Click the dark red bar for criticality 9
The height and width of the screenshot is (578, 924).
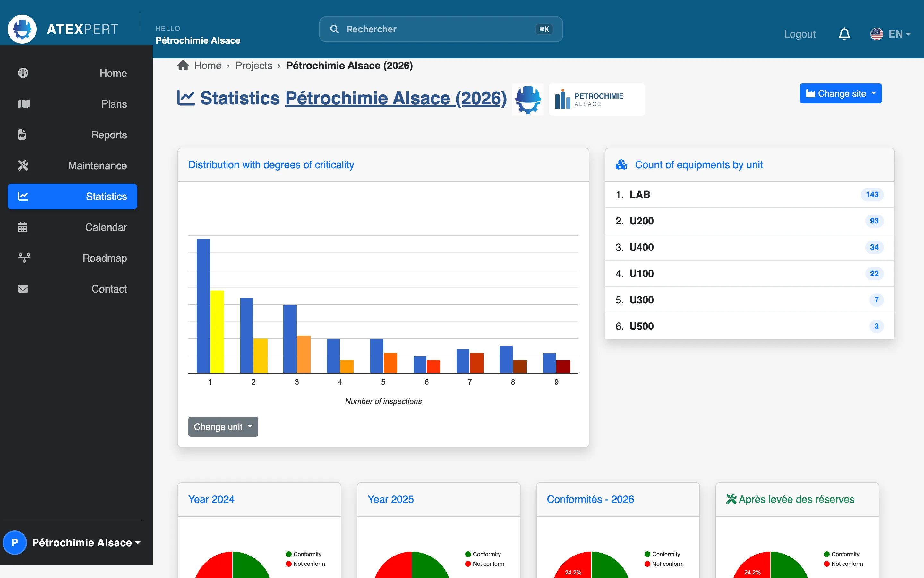(x=563, y=367)
